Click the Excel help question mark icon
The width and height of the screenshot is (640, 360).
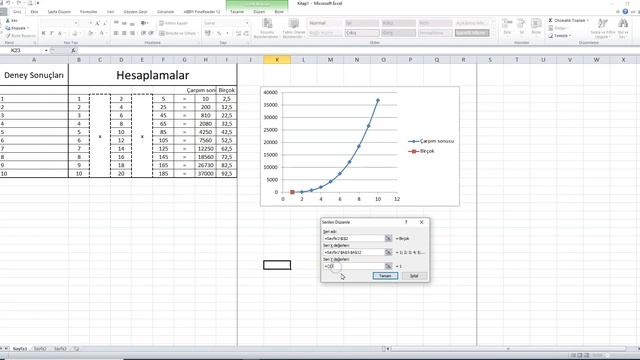point(625,12)
